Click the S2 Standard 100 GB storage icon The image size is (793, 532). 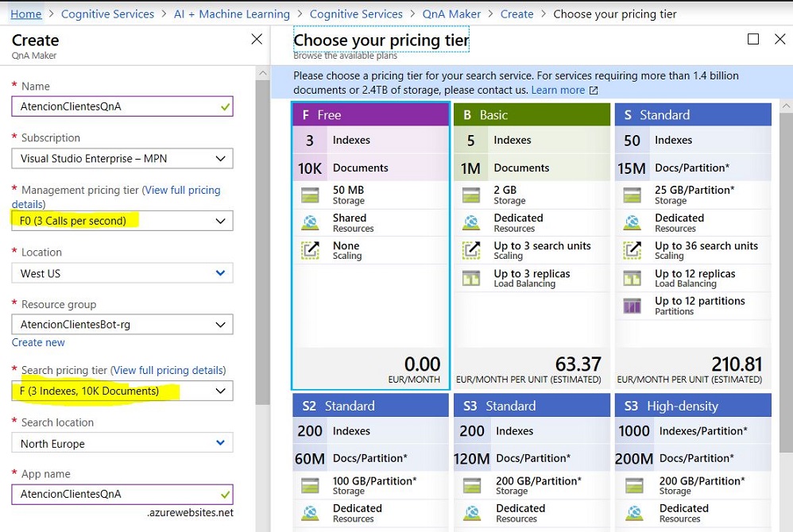coord(310,485)
